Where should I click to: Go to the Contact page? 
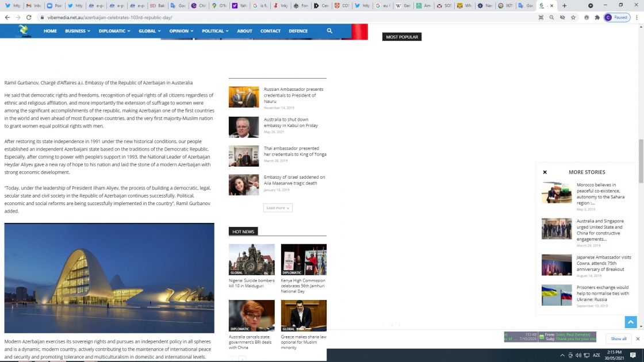coord(270,31)
